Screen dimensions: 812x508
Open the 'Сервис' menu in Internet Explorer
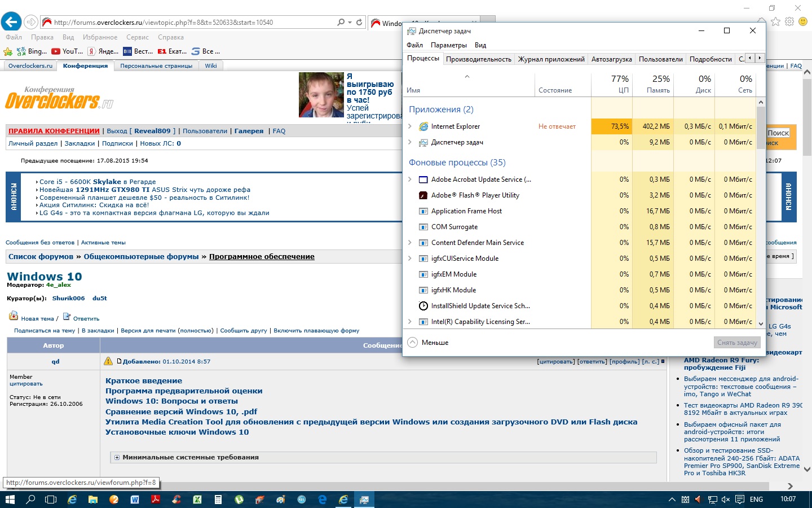pos(138,37)
